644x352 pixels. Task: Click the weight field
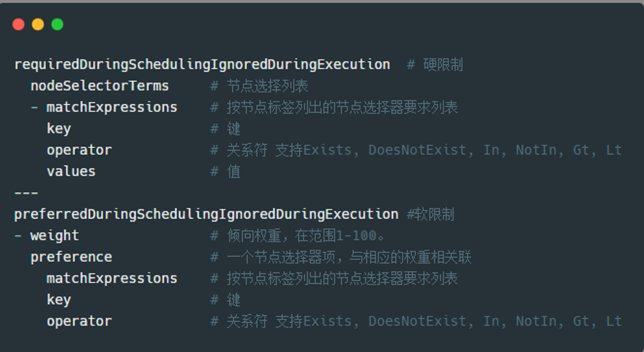[54, 236]
